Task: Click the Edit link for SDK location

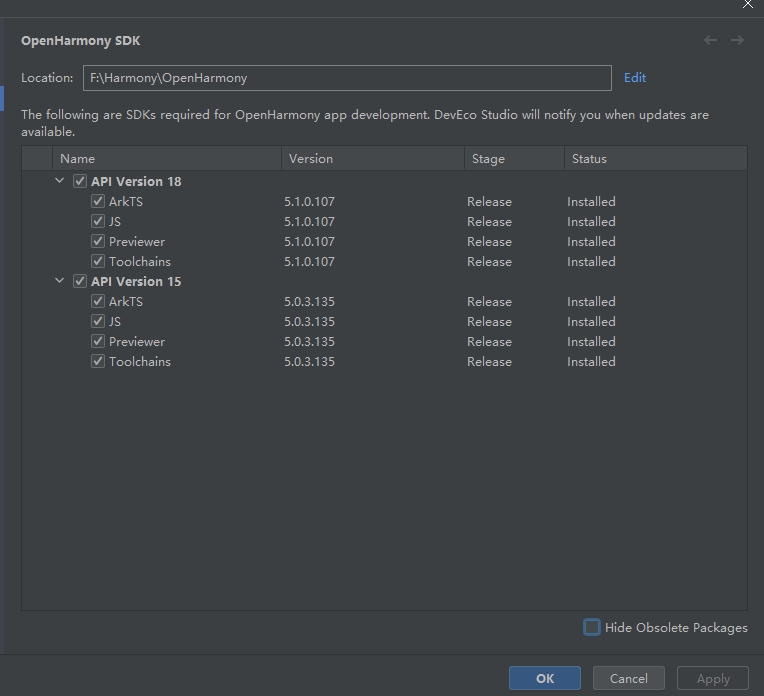Action: click(x=635, y=78)
